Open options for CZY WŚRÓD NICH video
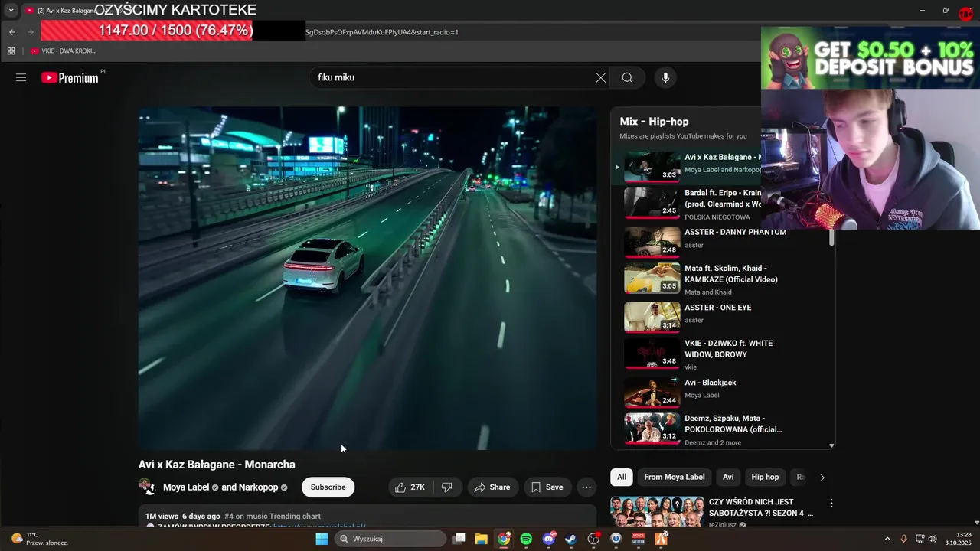The width and height of the screenshot is (980, 551). pos(831,504)
